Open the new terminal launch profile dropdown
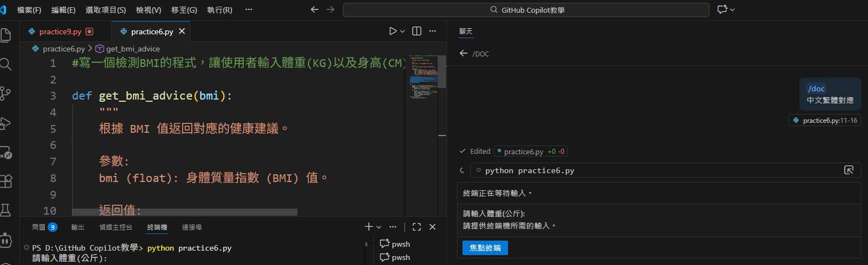The width and height of the screenshot is (868, 265). click(x=379, y=227)
